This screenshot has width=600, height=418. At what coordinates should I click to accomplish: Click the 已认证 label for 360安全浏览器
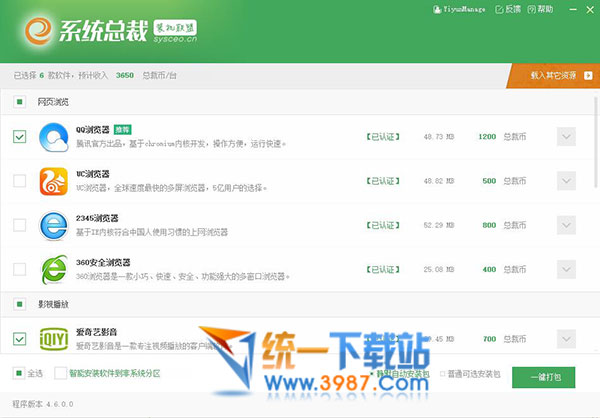coord(383,269)
